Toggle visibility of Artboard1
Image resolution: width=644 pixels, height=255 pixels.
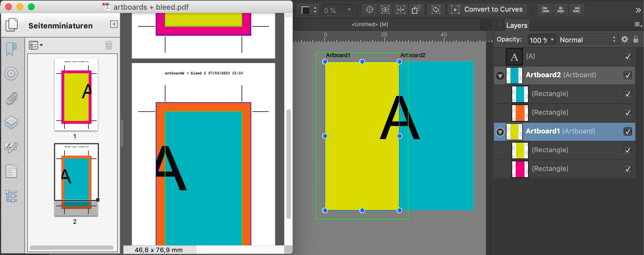[x=628, y=131]
